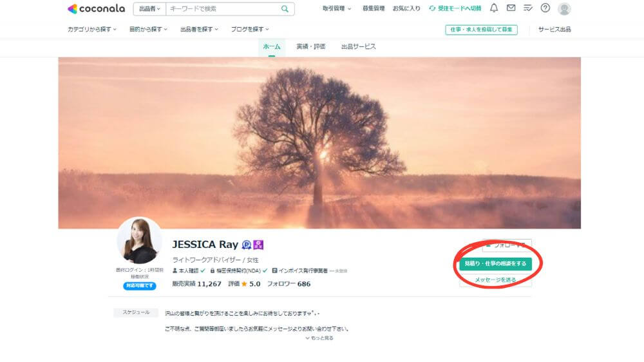Click JESSICA Ray's profile photo

[139, 240]
